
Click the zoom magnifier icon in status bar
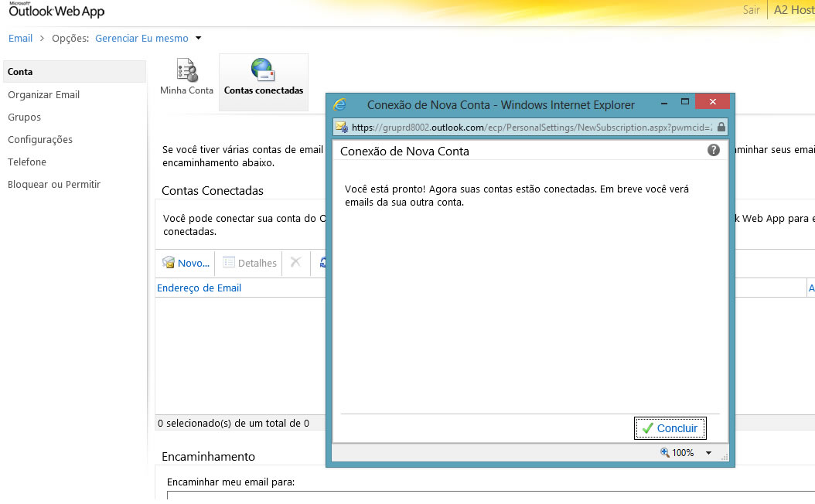coord(664,452)
